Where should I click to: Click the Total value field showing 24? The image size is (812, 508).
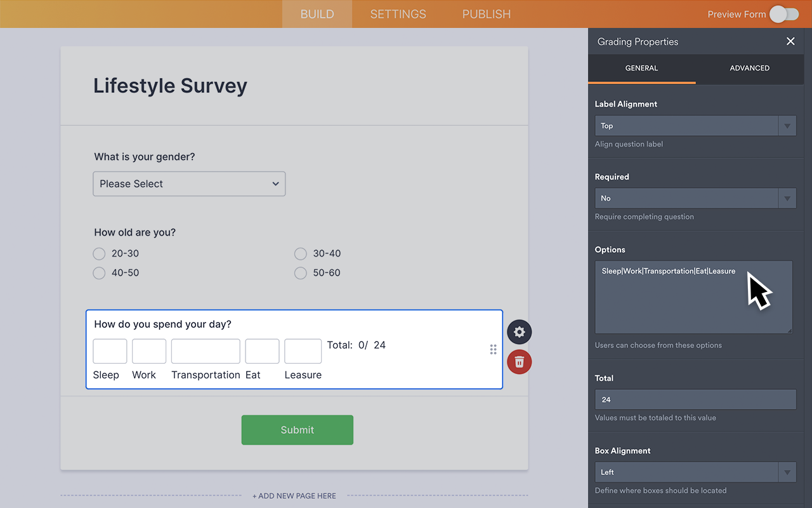click(x=695, y=399)
